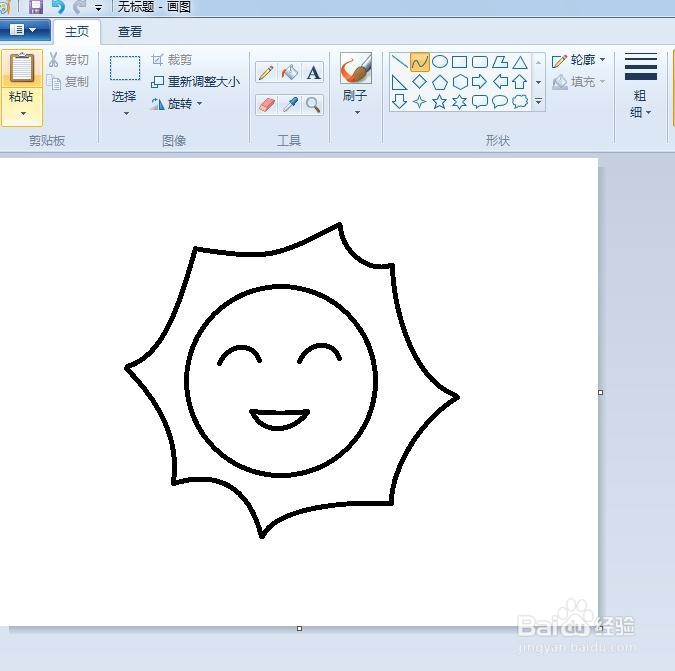Open the Rotate (旋转) dropdown
Screen dimensions: 675x671
pos(177,104)
